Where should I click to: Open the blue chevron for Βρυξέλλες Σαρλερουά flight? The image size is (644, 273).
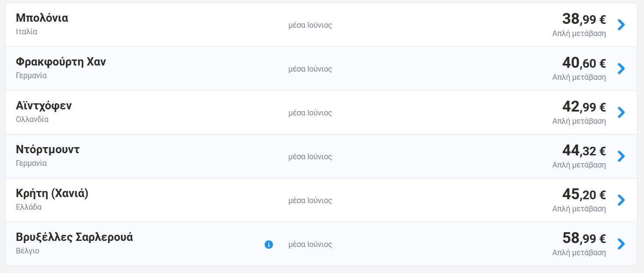point(621,244)
